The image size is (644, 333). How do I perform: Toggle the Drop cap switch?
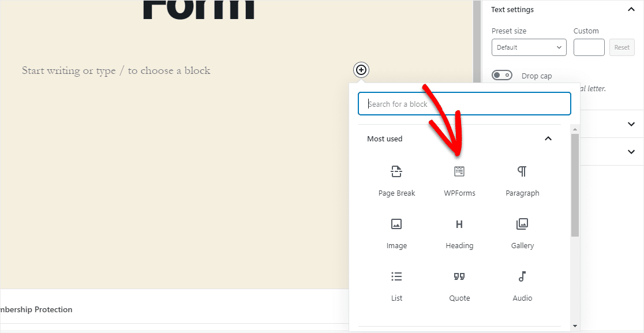click(502, 76)
